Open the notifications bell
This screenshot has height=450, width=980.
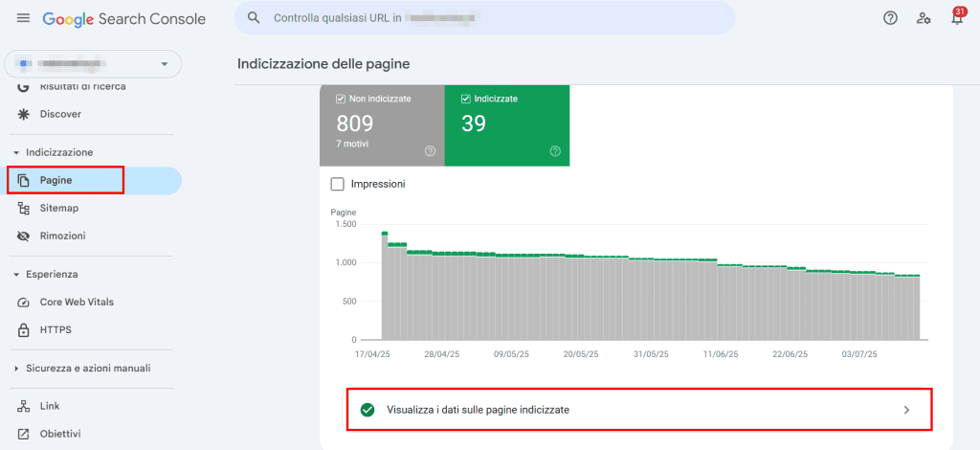[956, 18]
